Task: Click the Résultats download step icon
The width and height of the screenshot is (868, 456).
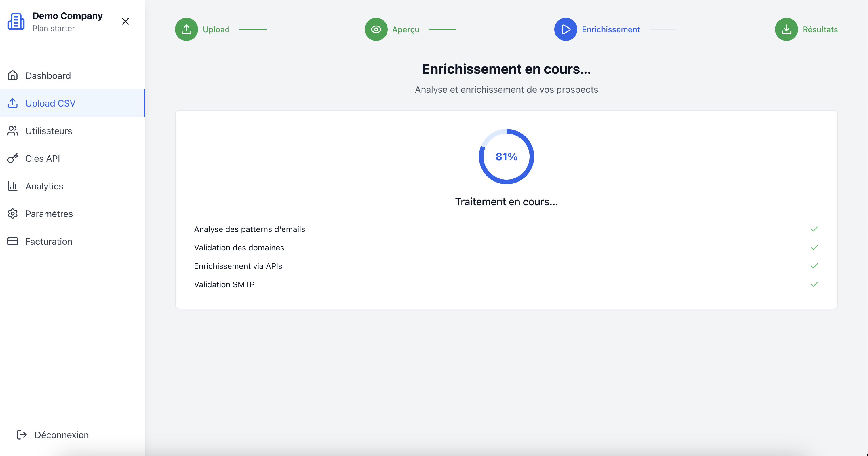Action: (786, 29)
